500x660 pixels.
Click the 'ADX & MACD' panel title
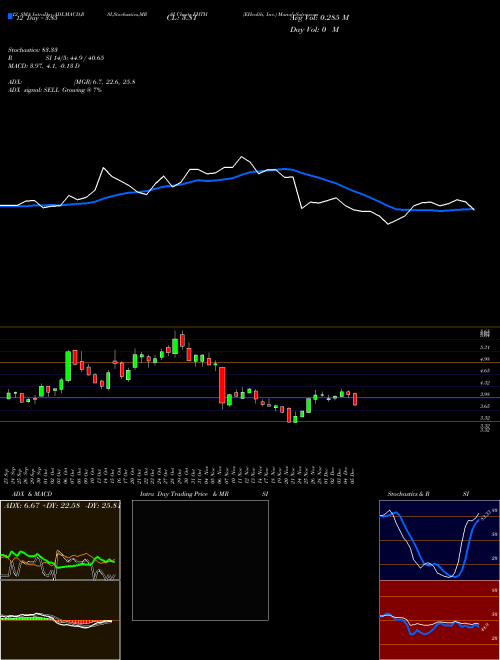click(32, 494)
